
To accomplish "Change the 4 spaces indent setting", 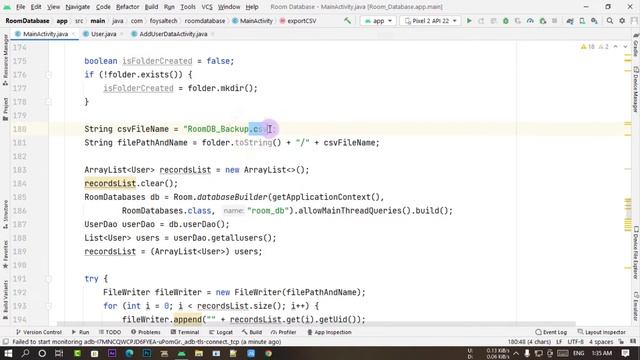I will [x=601, y=342].
